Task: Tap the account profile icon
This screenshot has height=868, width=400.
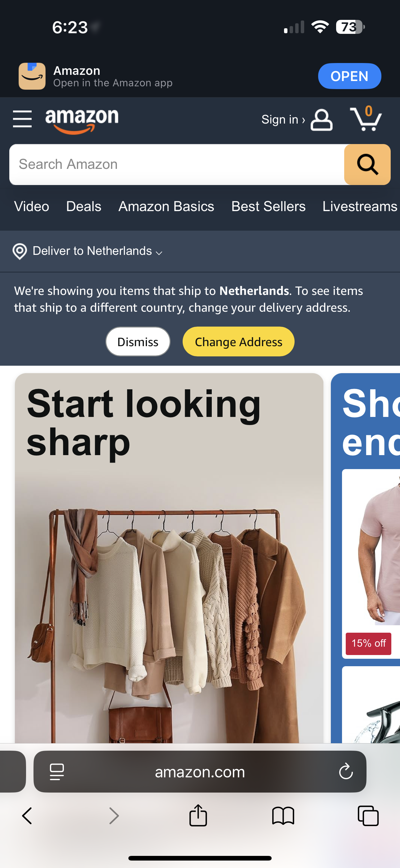Action: [x=321, y=120]
